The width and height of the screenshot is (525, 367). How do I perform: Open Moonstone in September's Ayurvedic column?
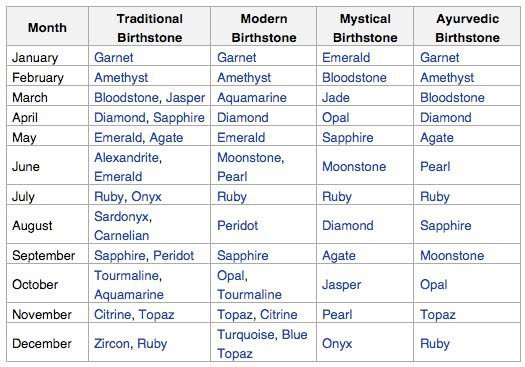coord(452,255)
